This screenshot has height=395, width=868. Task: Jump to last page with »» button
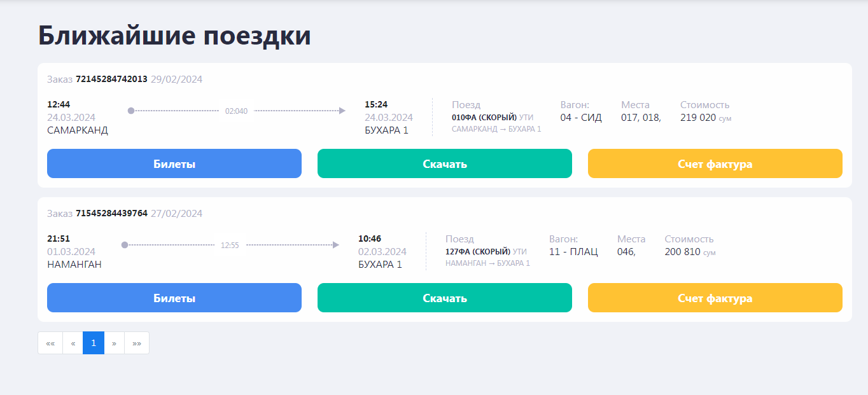pyautogui.click(x=136, y=343)
